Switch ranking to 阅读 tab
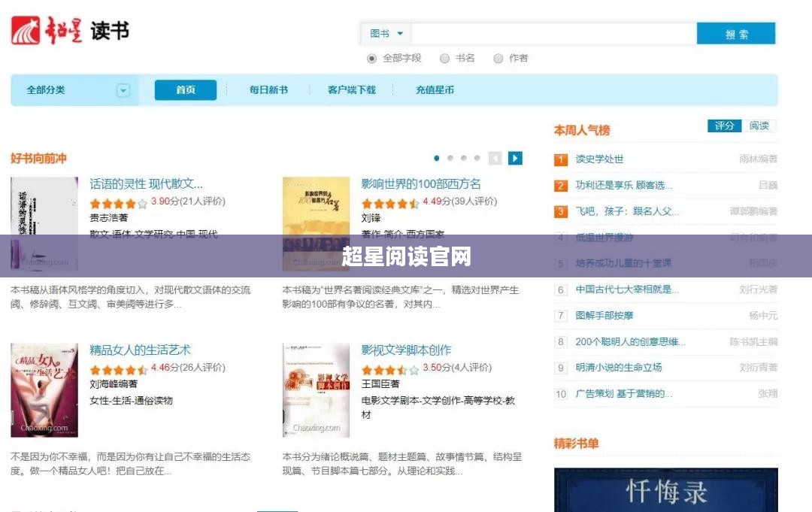 click(759, 126)
